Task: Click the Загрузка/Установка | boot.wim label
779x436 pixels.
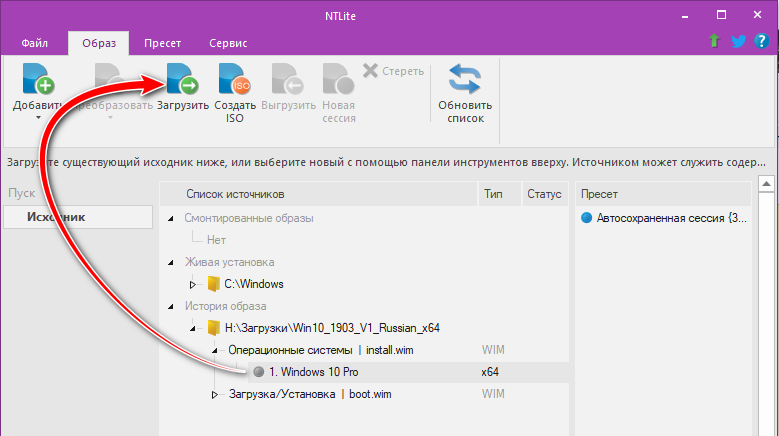Action: coord(310,394)
